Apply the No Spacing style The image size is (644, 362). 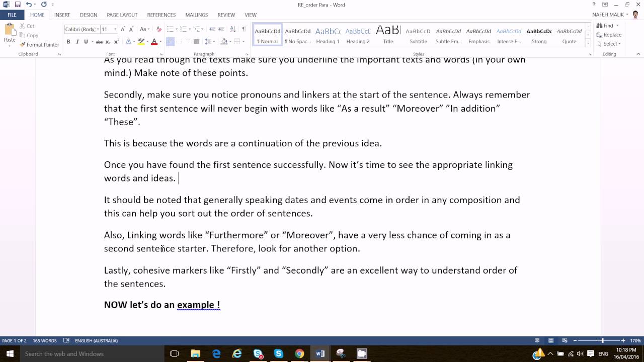coord(298,36)
